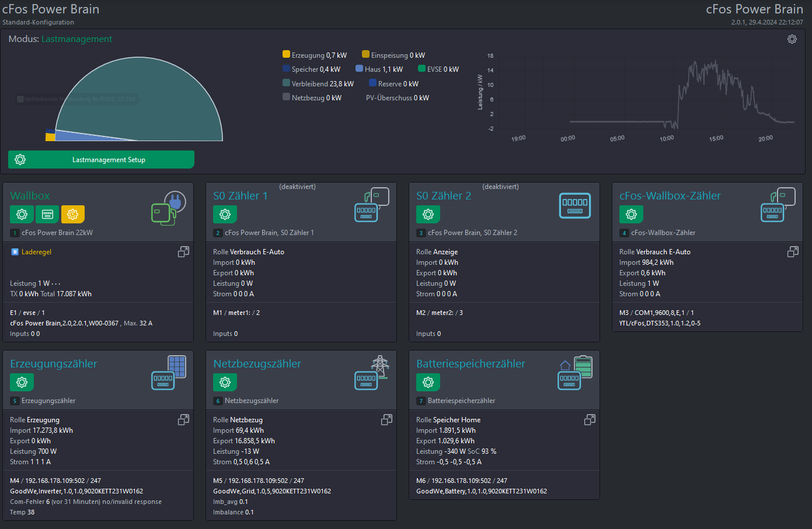
Task: Click the Lastmanagement mode link
Action: 76,39
